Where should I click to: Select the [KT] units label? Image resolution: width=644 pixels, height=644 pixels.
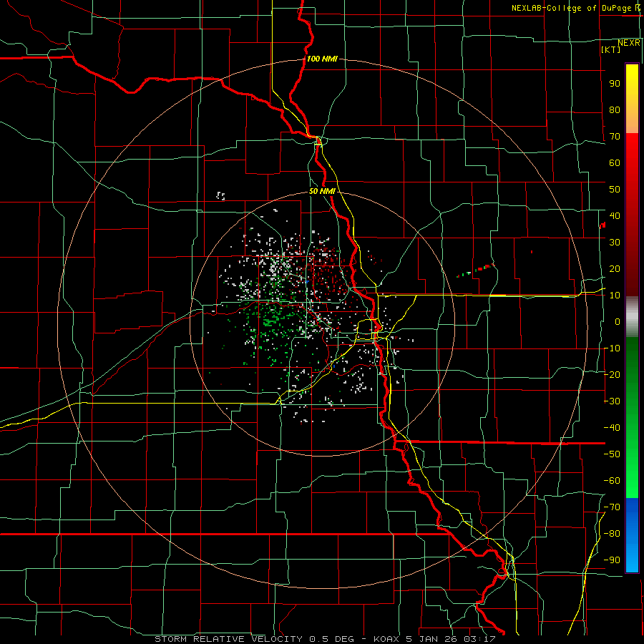[611, 49]
